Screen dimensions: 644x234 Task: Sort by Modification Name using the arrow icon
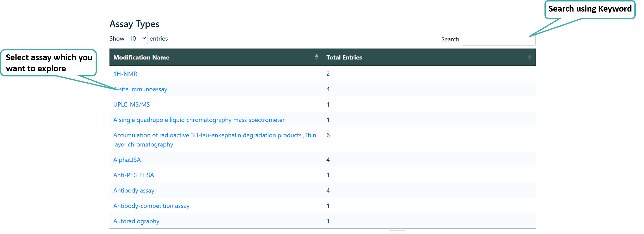click(x=316, y=57)
